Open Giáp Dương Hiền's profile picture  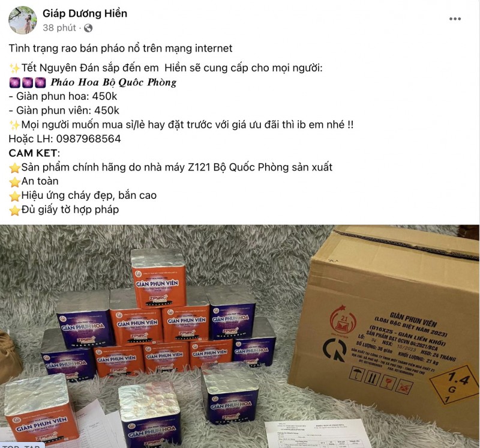[23, 20]
